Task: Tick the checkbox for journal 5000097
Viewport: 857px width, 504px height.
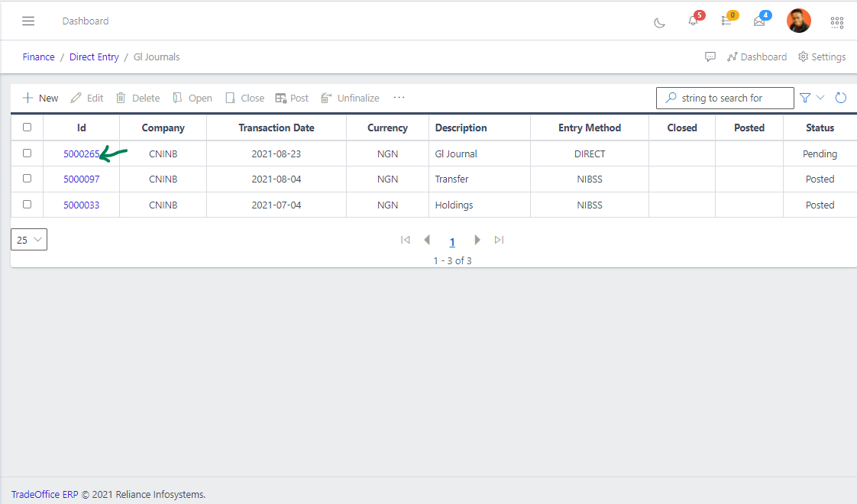Action: 27,179
